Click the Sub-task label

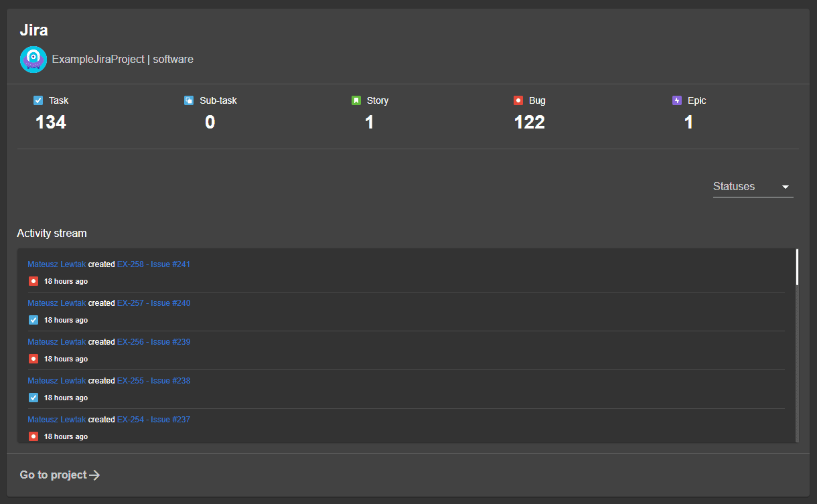click(x=218, y=100)
